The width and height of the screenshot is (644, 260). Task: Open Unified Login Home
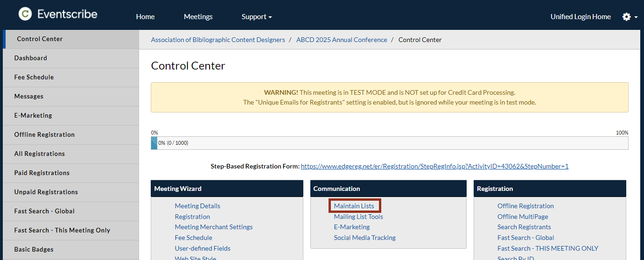coord(581,17)
